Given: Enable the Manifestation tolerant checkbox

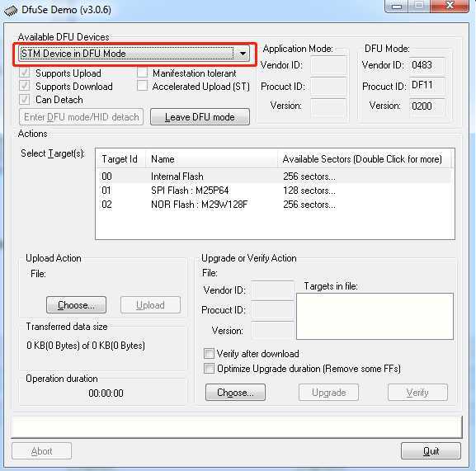Looking at the screenshot, I should point(142,73).
